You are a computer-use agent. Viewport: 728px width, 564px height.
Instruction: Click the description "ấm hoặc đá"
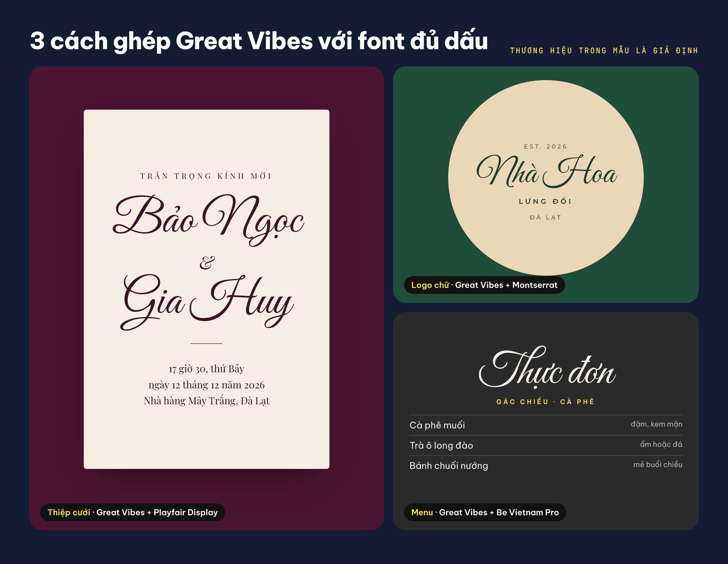click(661, 444)
